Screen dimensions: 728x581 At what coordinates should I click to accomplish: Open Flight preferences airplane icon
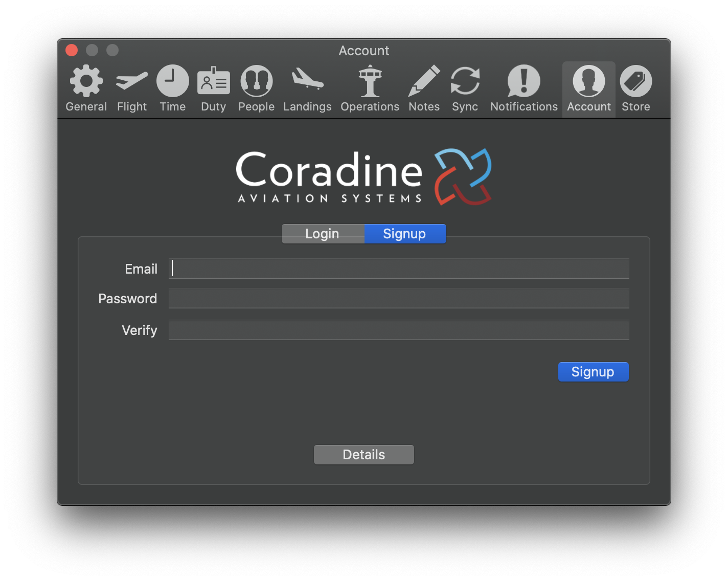(132, 81)
